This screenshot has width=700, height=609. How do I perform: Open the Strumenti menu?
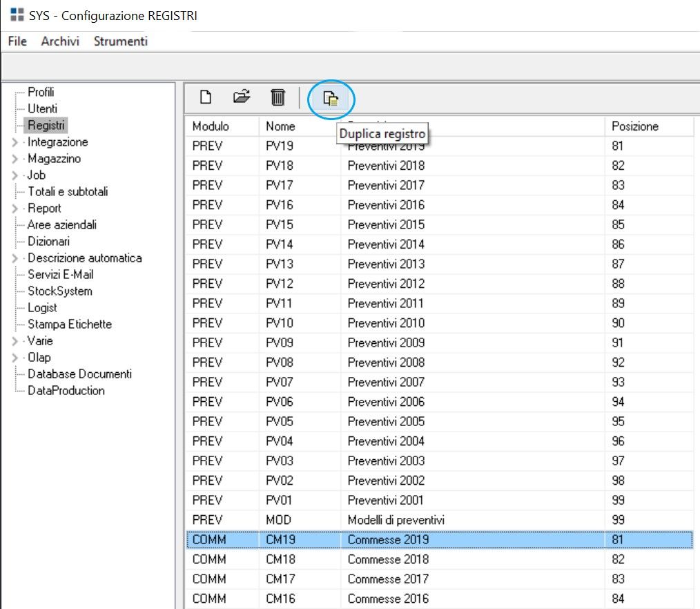pyautogui.click(x=121, y=41)
